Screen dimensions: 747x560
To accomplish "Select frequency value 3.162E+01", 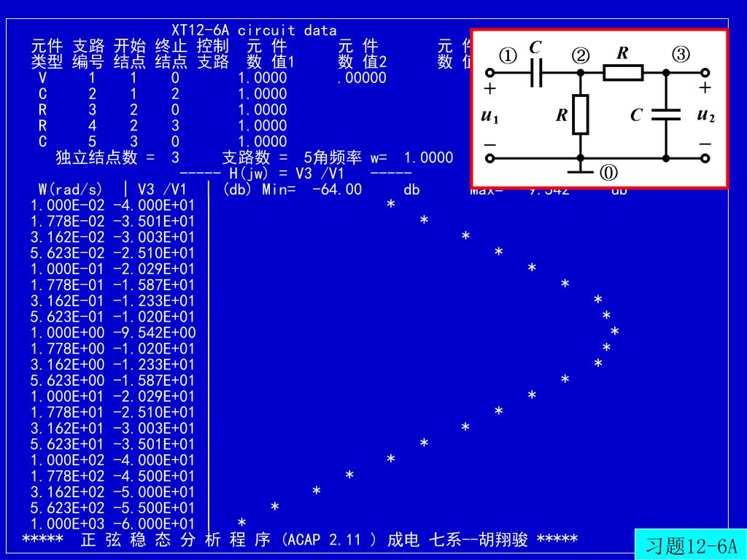I will (x=67, y=428).
